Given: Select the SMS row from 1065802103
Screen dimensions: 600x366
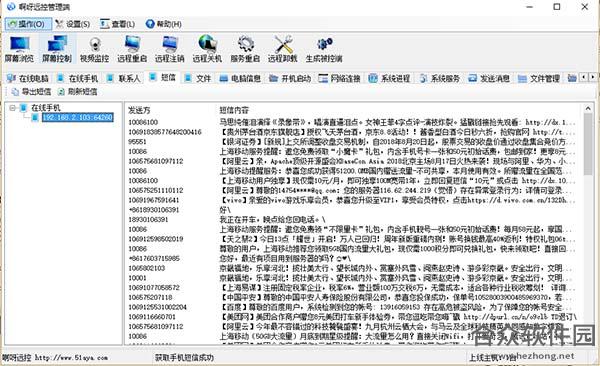Looking at the screenshot, I should click(352, 268).
